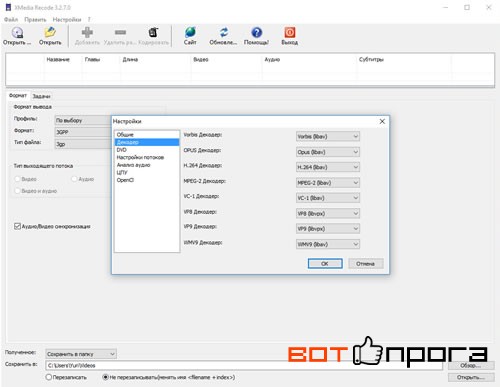Image resolution: width=500 pixels, height=387 pixels.
Task: Expand the VP9 decoder dropdown
Action: 328,229
